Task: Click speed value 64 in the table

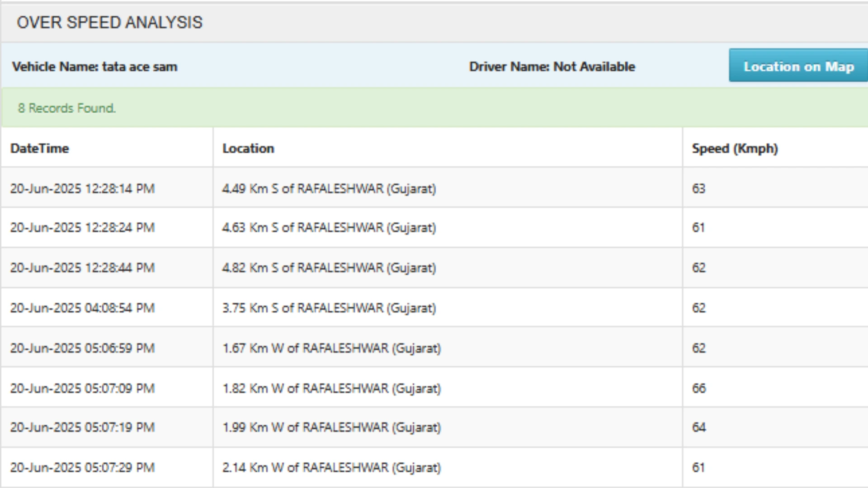Action: [x=699, y=427]
